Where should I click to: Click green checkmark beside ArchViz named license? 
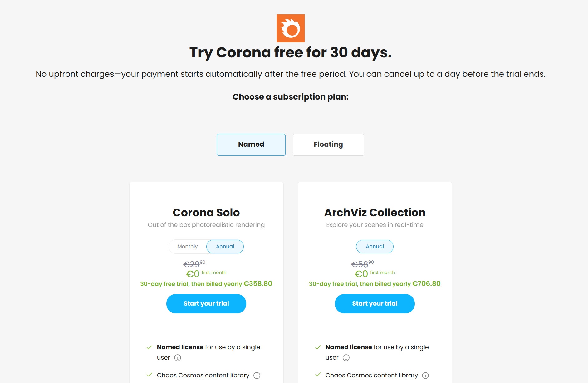coord(318,347)
